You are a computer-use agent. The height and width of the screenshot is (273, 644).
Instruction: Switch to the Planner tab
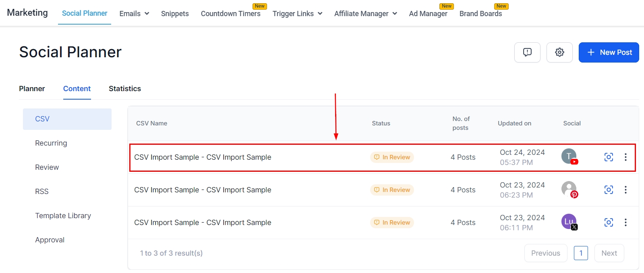[x=32, y=89]
